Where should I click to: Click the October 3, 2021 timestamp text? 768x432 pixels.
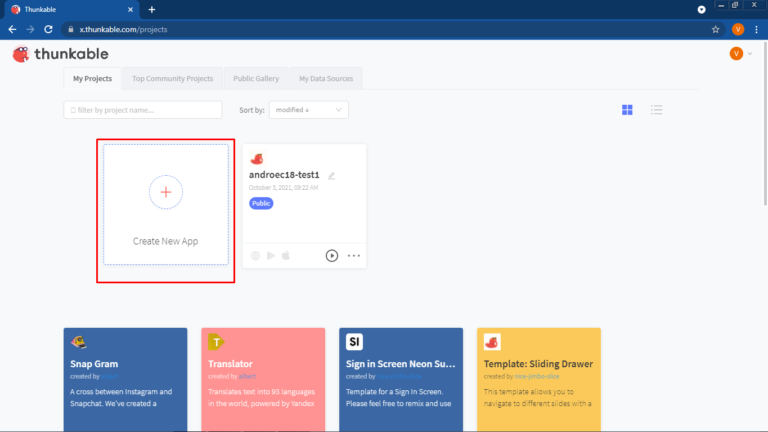[x=284, y=188]
